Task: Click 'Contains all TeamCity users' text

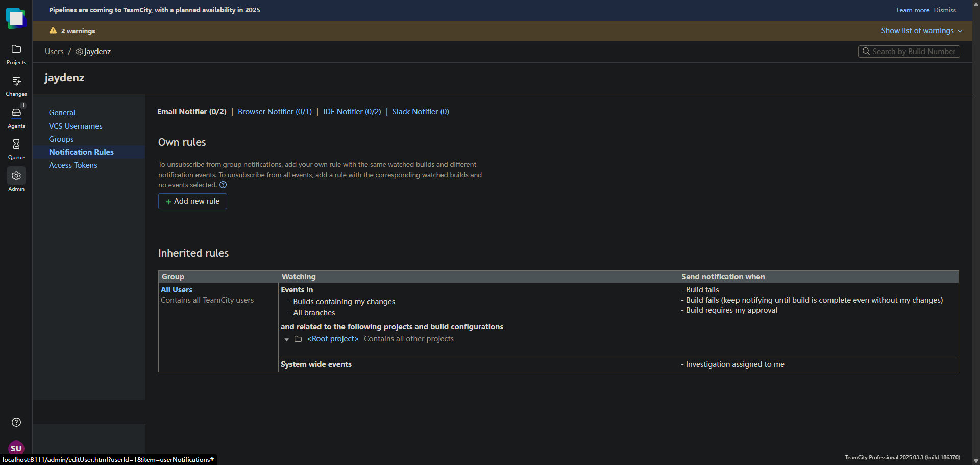Action: click(x=207, y=300)
